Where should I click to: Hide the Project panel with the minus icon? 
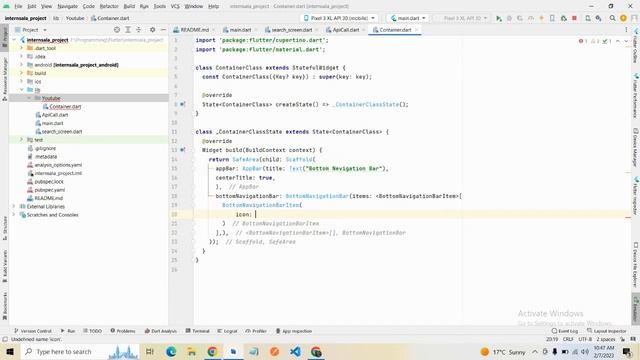click(x=163, y=30)
